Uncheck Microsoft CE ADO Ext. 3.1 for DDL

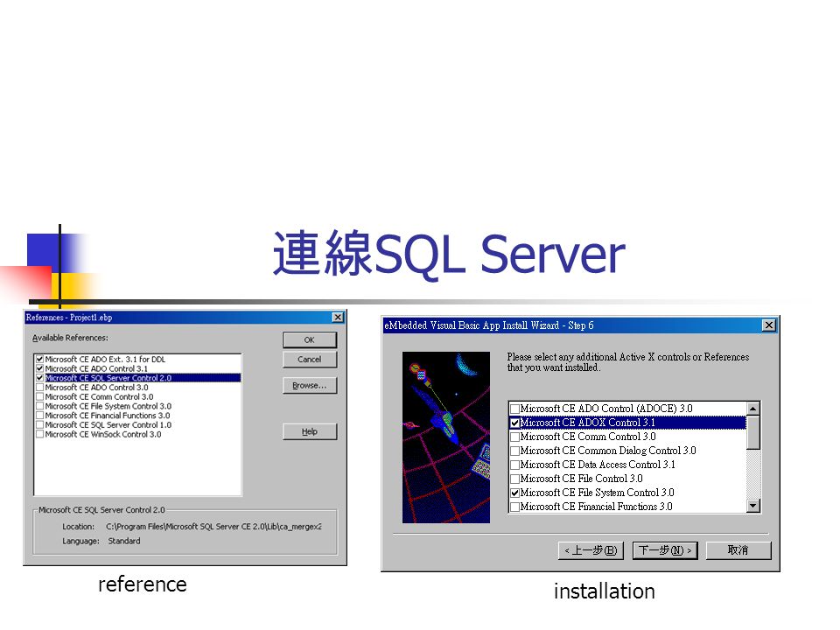coord(39,360)
